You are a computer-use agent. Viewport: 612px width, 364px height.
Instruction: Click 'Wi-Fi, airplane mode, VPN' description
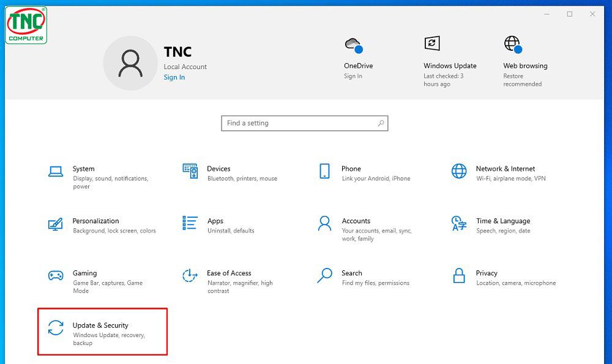pyautogui.click(x=511, y=179)
